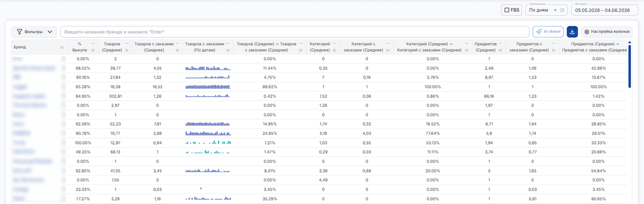Open hamburger menu on 'Предметов с заказами (Среднее)' column
This screenshot has height=204, width=644.
pos(554,50)
